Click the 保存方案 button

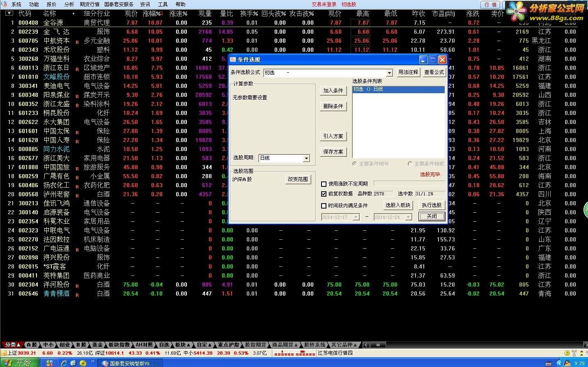coord(333,152)
